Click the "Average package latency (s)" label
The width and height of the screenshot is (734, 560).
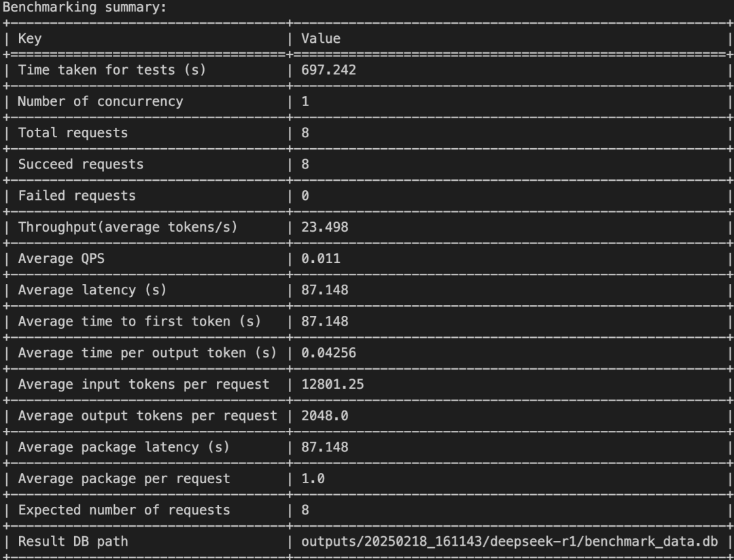[124, 447]
